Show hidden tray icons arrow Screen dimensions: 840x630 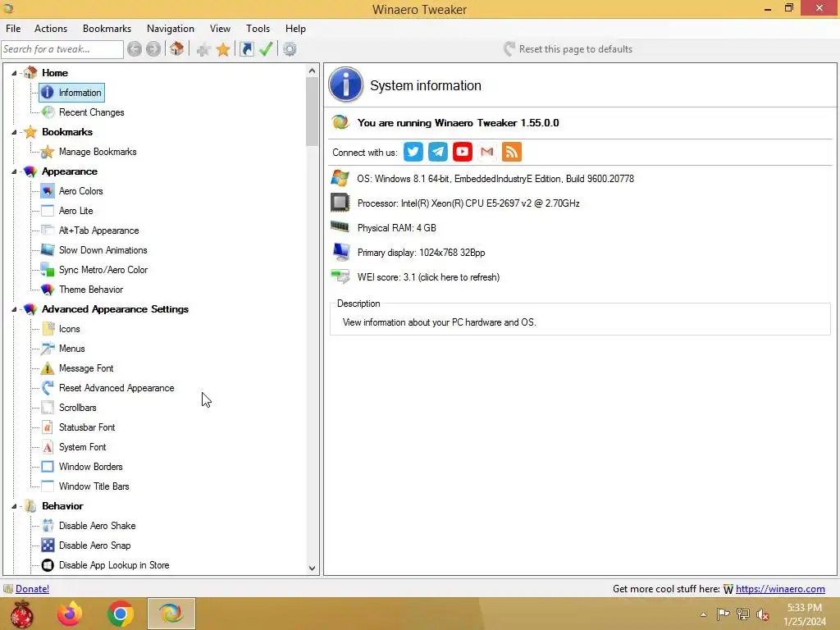(x=703, y=614)
